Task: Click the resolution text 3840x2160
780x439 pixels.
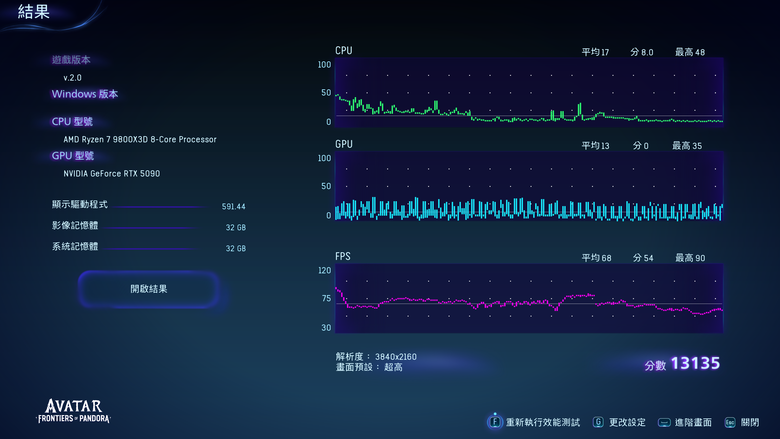Action: point(395,356)
